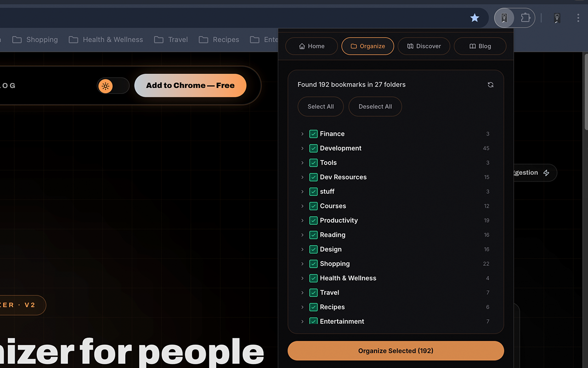The image size is (588, 368).
Task: Switch to the Home tab
Action: click(x=311, y=46)
